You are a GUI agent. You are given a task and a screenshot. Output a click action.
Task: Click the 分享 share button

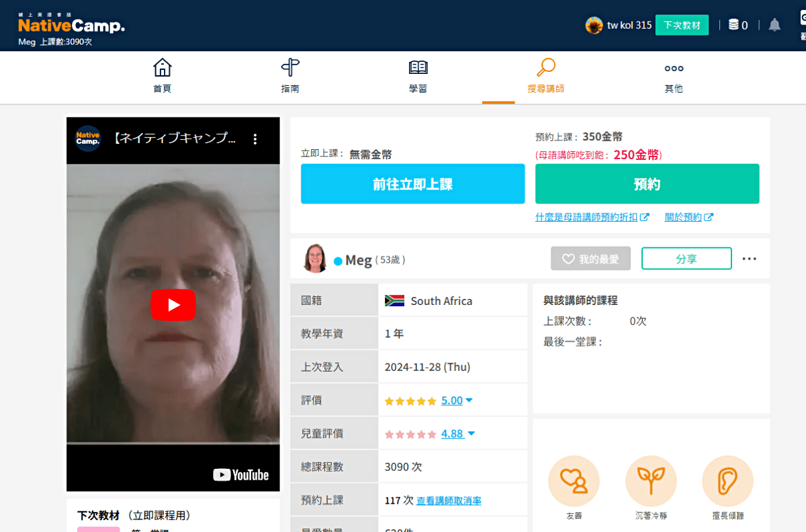[x=686, y=259]
